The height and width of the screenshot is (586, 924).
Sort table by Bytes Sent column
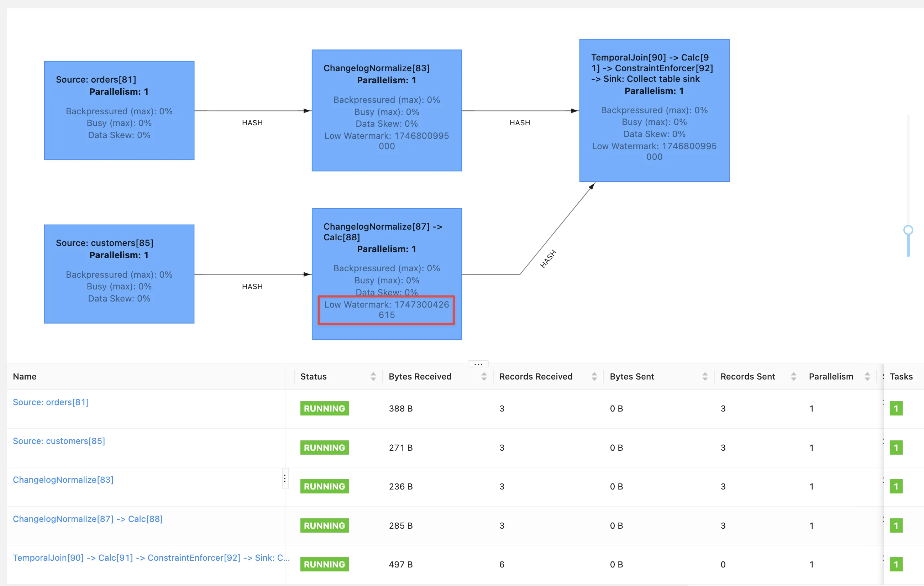pyautogui.click(x=704, y=376)
